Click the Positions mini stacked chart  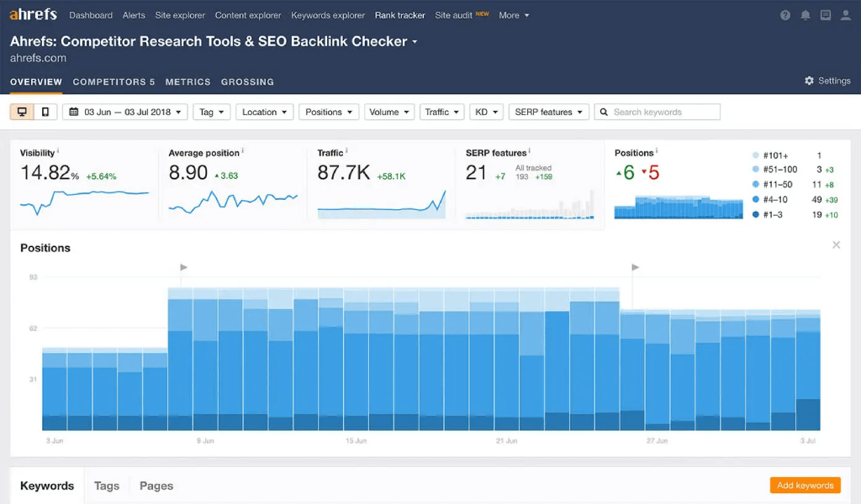tap(679, 207)
